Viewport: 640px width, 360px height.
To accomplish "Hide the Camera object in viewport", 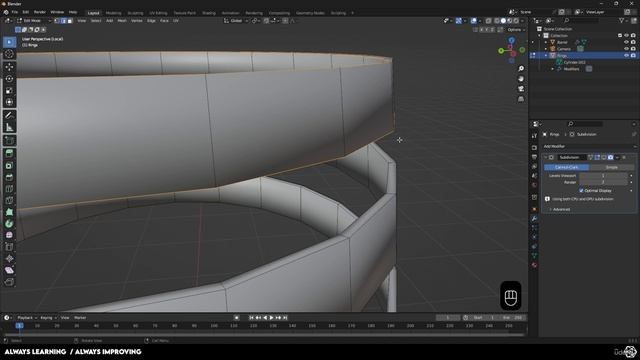I will [627, 49].
